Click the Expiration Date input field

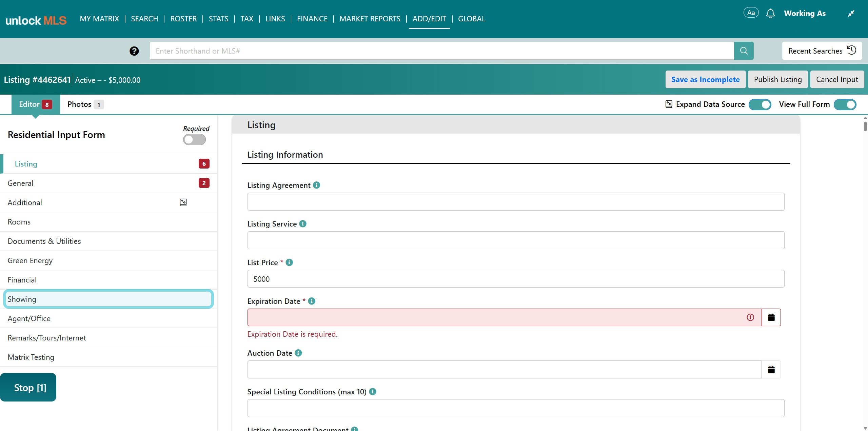[505, 317]
